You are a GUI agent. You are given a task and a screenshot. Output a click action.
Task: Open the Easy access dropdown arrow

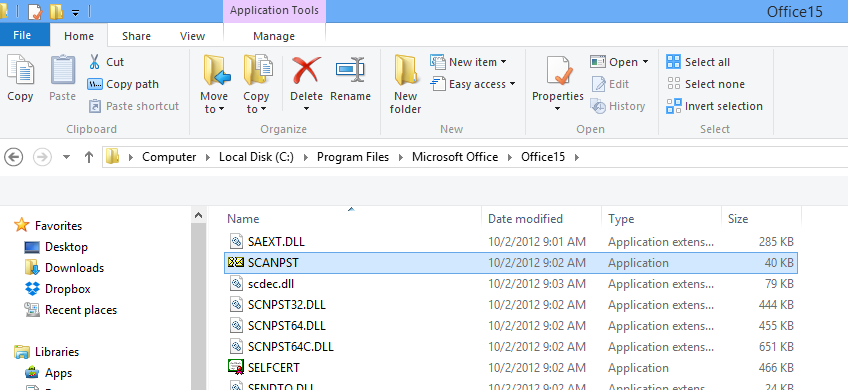(x=512, y=84)
